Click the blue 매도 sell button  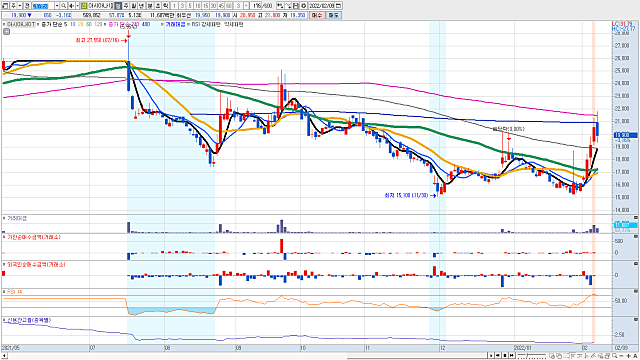pyautogui.click(x=333, y=15)
